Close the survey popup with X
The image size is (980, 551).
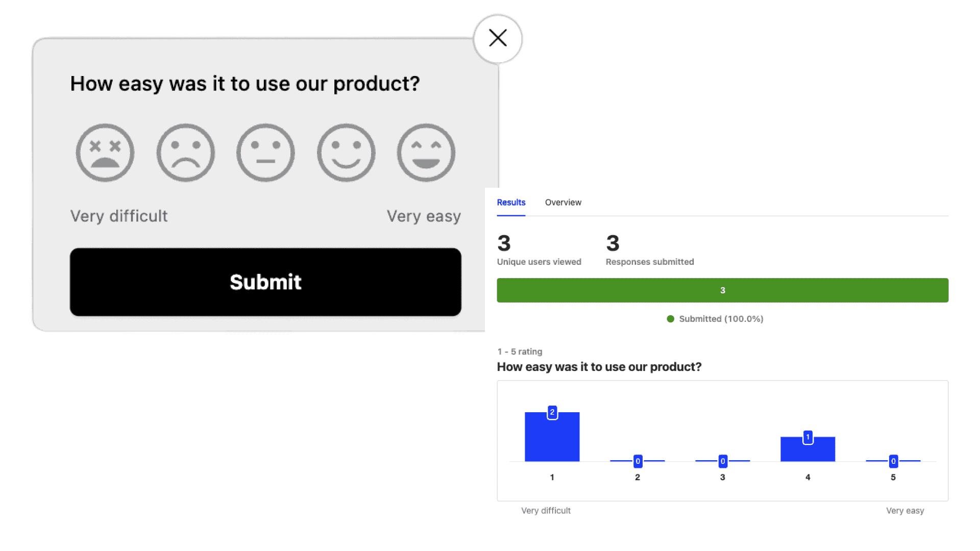coord(498,38)
